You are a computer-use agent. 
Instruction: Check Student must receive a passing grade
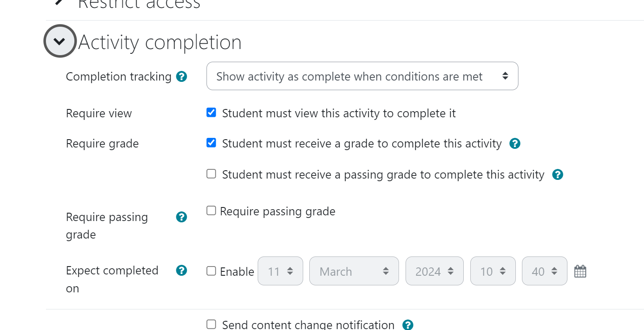211,174
